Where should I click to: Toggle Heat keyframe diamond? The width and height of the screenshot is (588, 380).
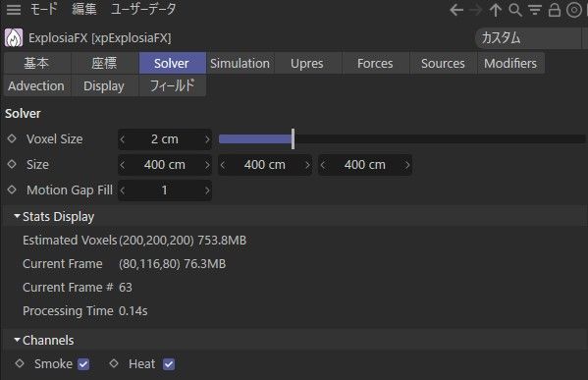point(114,363)
